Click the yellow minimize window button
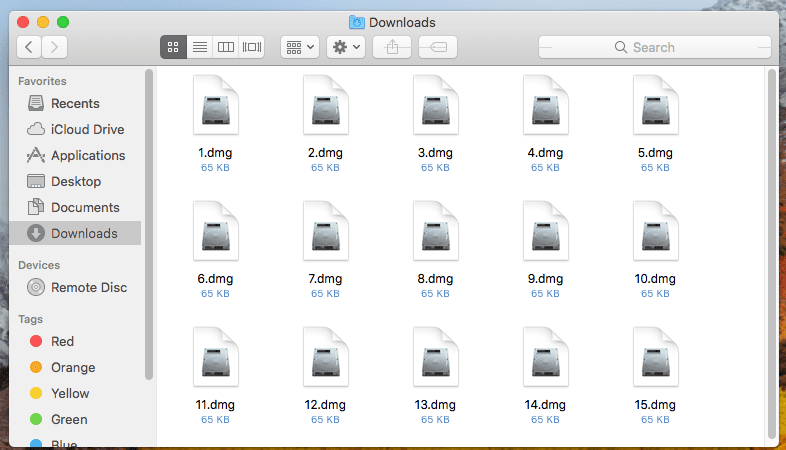The image size is (786, 450). tap(43, 22)
